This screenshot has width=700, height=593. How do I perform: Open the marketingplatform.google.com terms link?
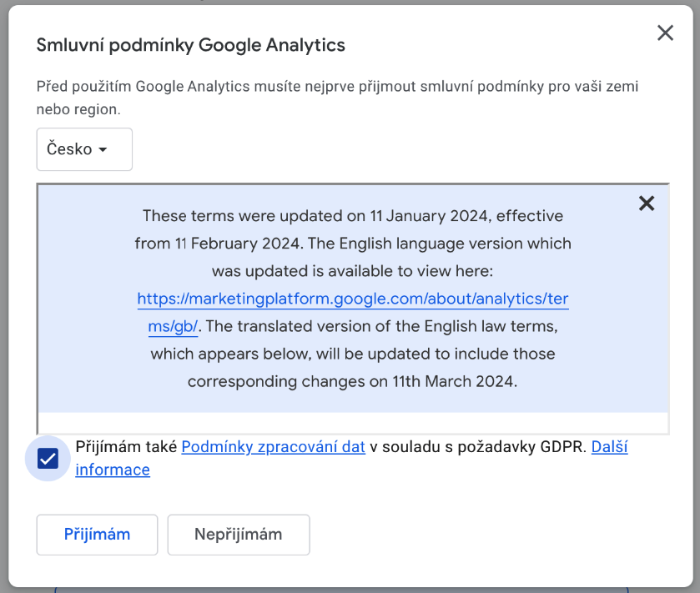[353, 299]
